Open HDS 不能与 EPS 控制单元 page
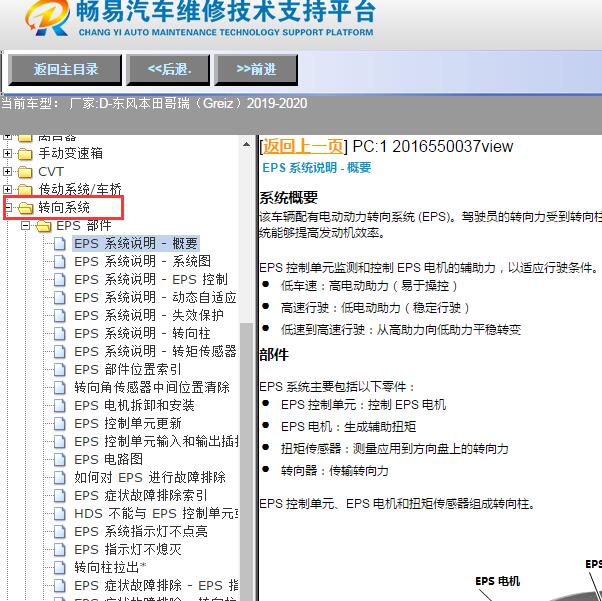This screenshot has width=602, height=601. (x=156, y=513)
